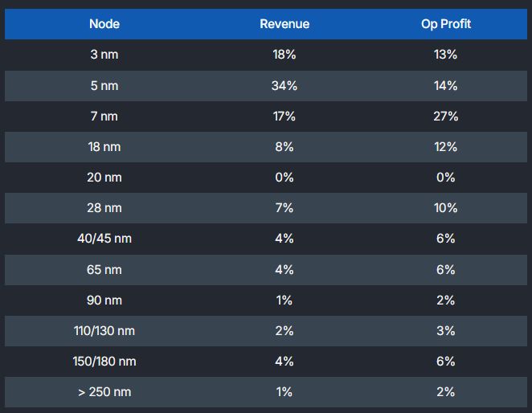The height and width of the screenshot is (413, 532).
Task: Click the 34% revenue value for 5 nm
Action: 284,86
